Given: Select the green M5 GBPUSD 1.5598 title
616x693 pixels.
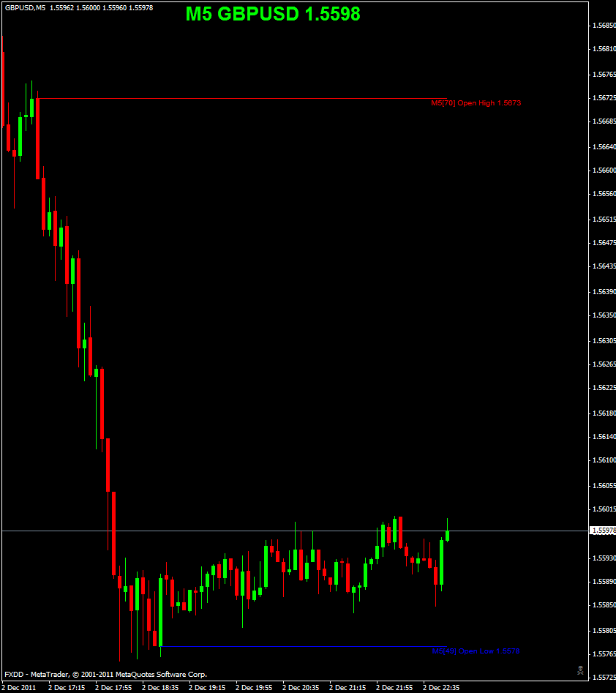Looking at the screenshot, I should pos(273,14).
